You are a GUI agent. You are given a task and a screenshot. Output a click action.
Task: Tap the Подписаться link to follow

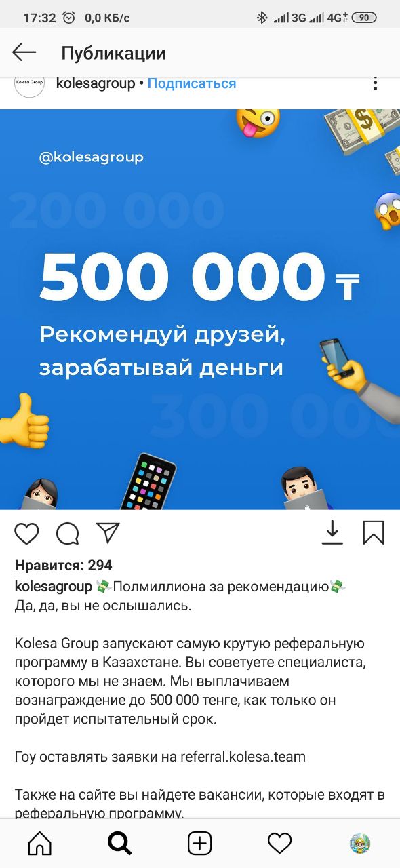coord(192,84)
